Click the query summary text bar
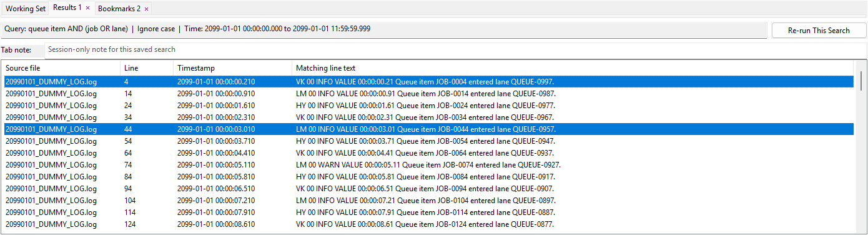 [384, 29]
